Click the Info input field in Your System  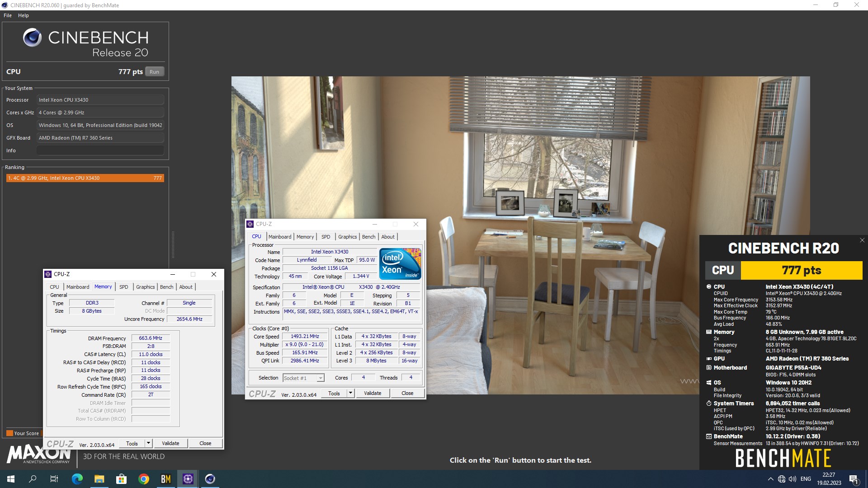click(x=100, y=150)
